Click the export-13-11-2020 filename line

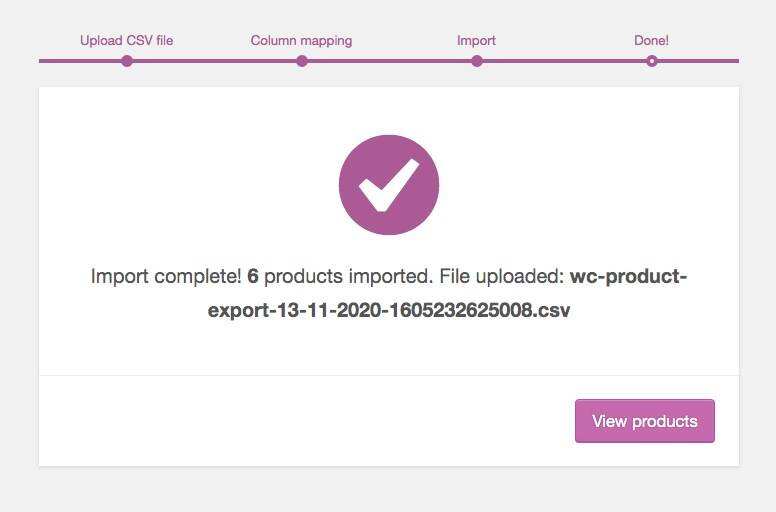click(389, 310)
